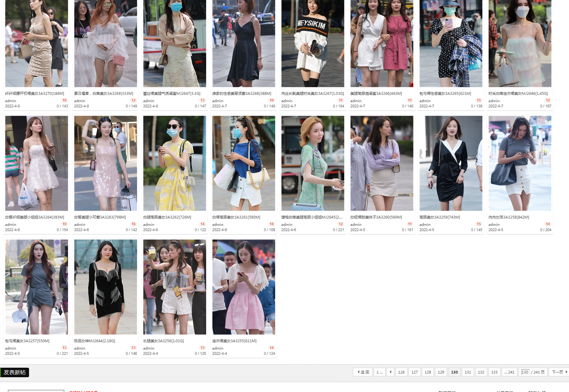Click date 2022-4-4 under post 3A3256

(150, 354)
